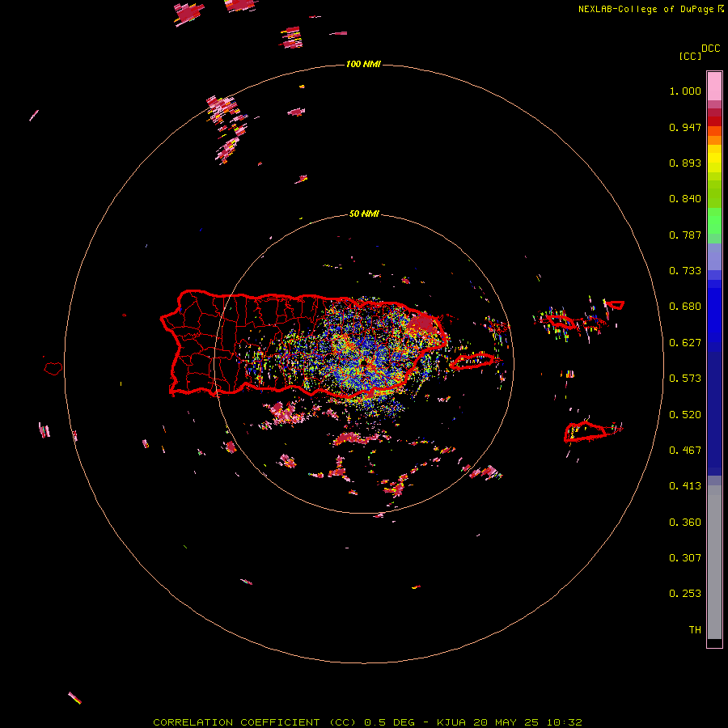Image resolution: width=728 pixels, height=728 pixels.
Task: Click the [CC] legend unit label
Action: (x=690, y=56)
